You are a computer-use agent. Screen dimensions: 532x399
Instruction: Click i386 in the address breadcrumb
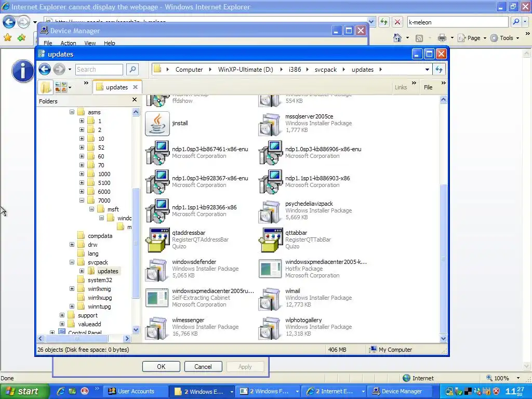coord(295,70)
